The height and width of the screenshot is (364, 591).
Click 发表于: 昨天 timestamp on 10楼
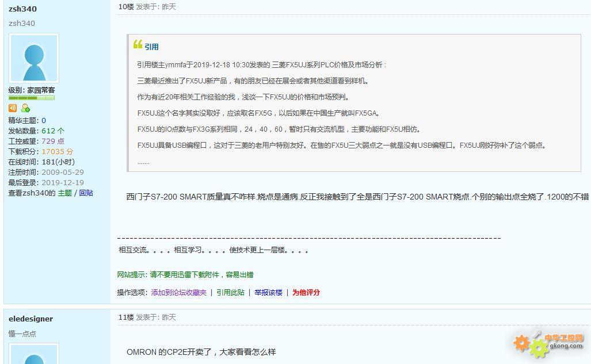(156, 7)
